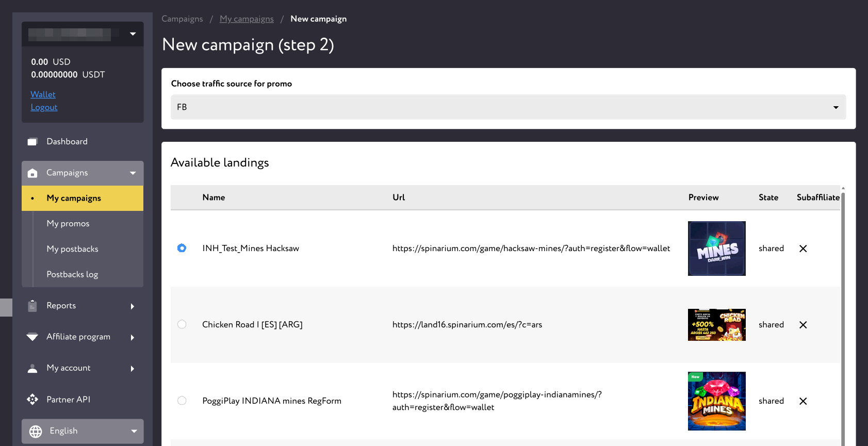The image size is (868, 446).
Task: Click the Subaffiliate column header
Action: coord(818,197)
